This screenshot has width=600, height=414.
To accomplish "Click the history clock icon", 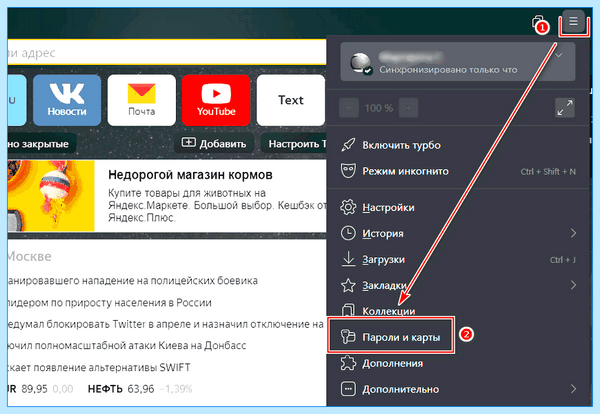I will pyautogui.click(x=348, y=233).
